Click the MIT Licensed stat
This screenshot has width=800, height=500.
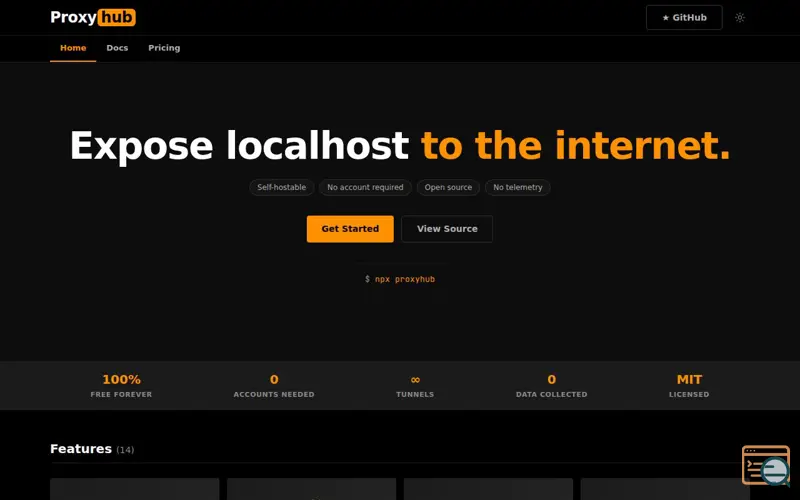[x=689, y=386]
